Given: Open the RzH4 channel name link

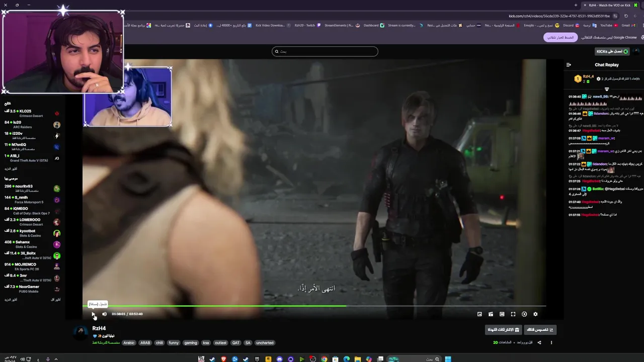Looking at the screenshot, I should [x=99, y=328].
